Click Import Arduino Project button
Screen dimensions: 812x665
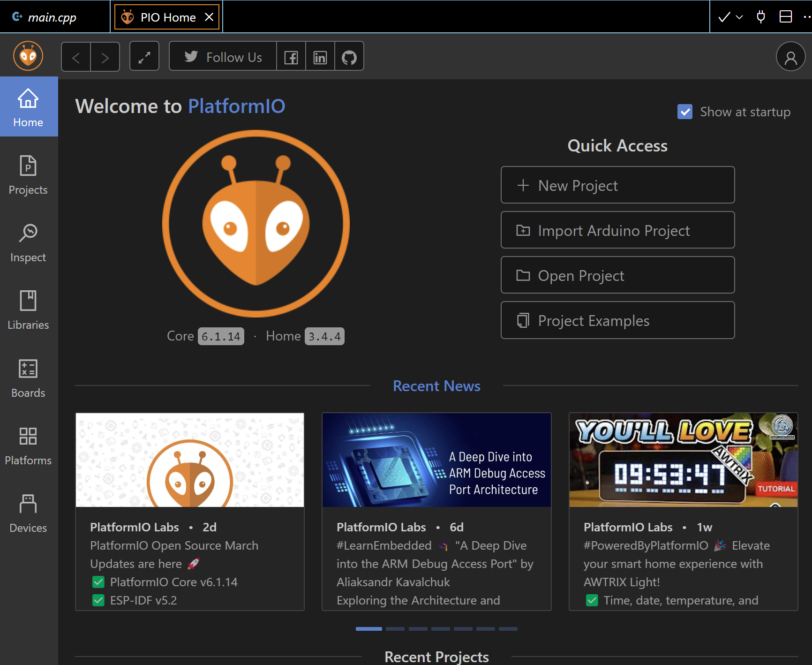point(617,230)
